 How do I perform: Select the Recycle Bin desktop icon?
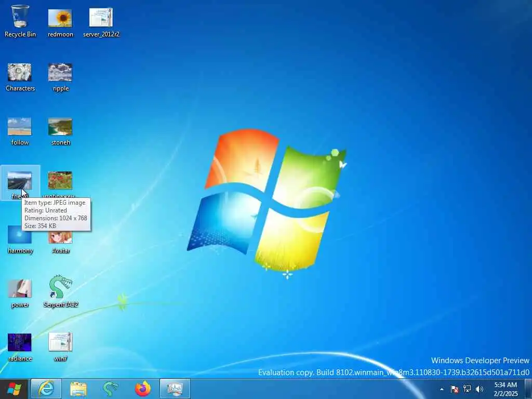click(20, 21)
